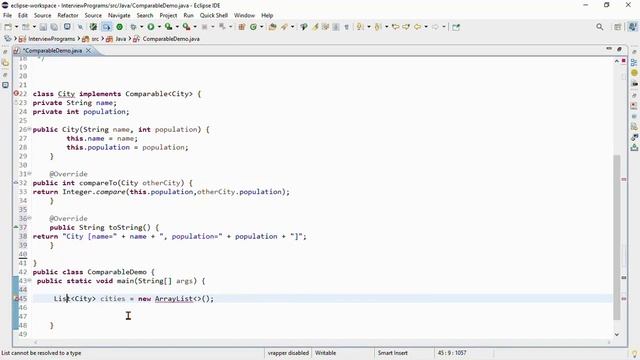Maximize the editor area

click(620, 49)
